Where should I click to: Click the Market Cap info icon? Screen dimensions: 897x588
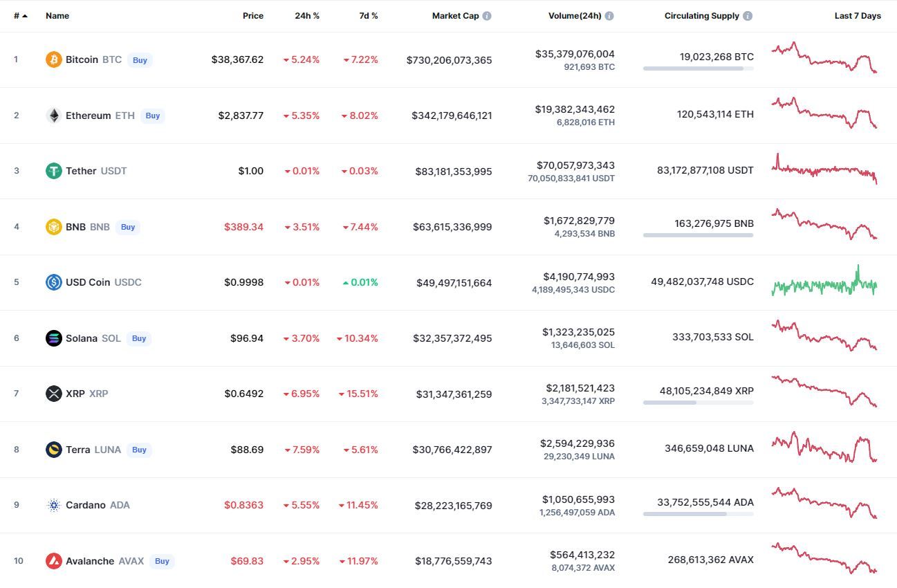(x=487, y=16)
